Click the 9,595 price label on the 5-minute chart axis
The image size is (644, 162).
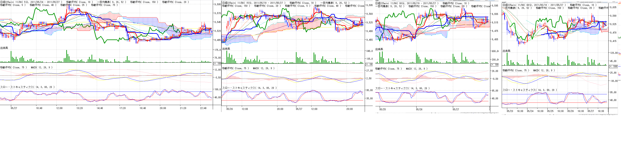click(x=217, y=4)
